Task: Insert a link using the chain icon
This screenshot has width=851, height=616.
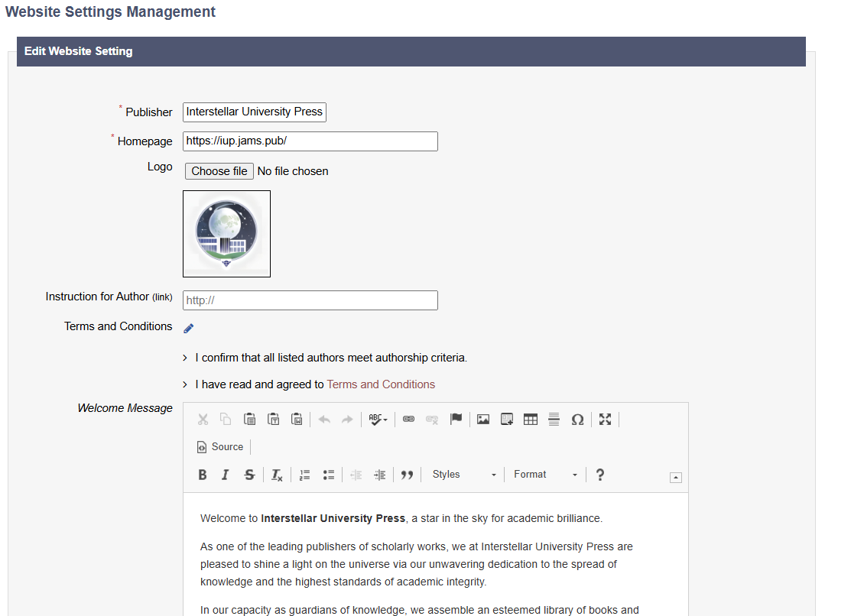Action: tap(408, 419)
